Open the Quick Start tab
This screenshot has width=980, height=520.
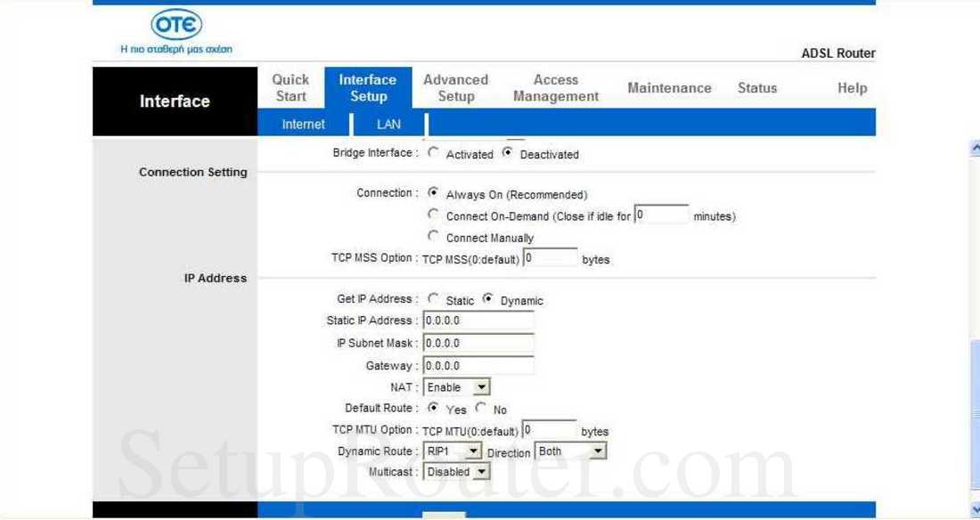pyautogui.click(x=290, y=88)
